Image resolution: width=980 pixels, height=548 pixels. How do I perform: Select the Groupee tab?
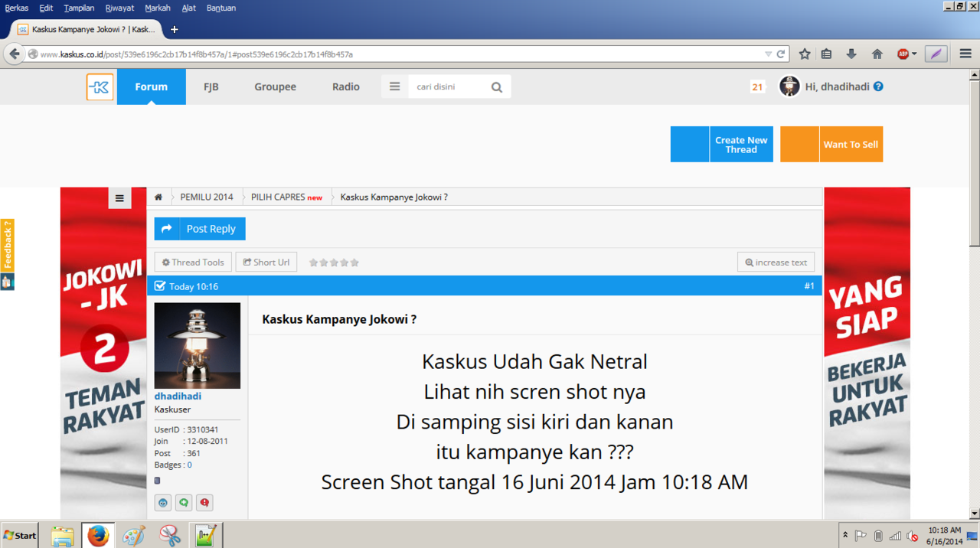click(x=275, y=86)
